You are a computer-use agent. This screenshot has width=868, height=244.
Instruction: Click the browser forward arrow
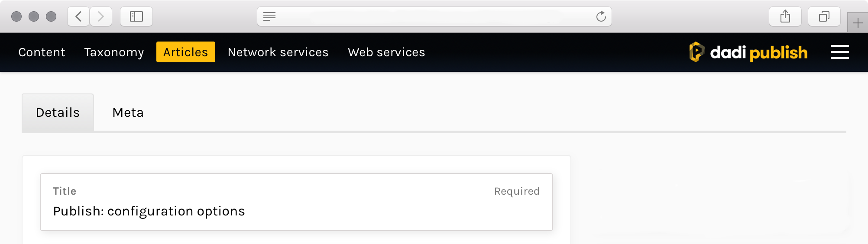coord(101,16)
